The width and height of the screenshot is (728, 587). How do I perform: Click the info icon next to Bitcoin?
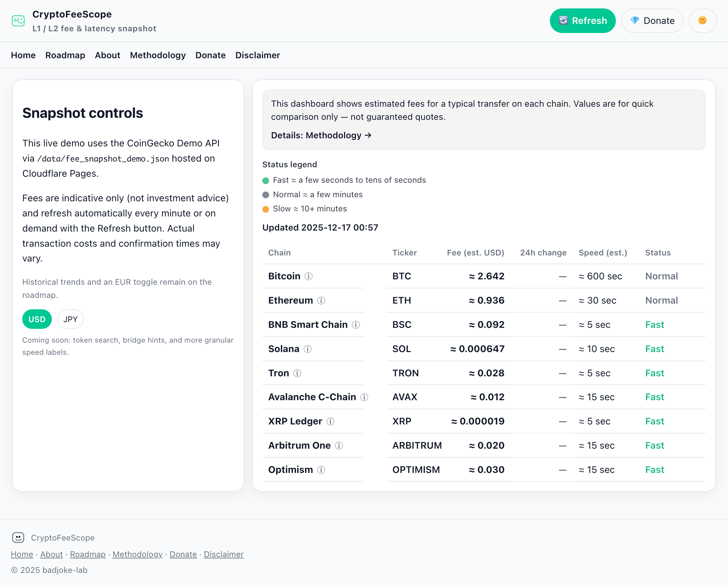pyautogui.click(x=308, y=276)
